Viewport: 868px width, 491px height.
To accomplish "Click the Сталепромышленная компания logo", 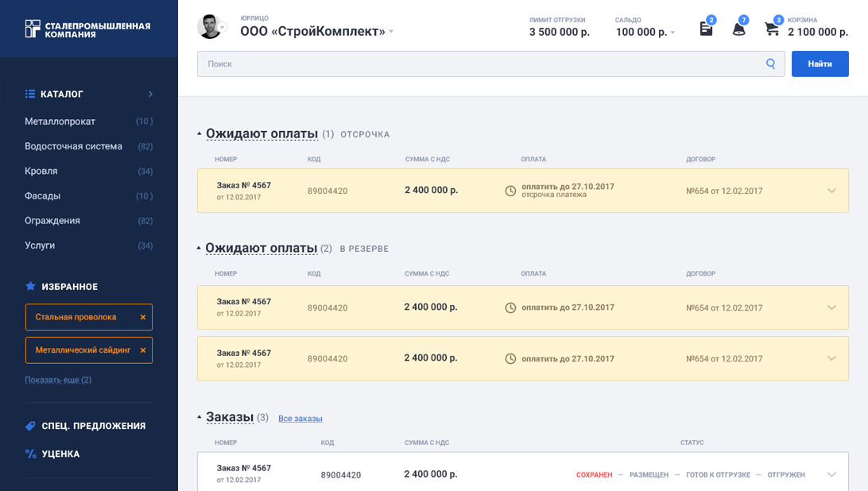I will pos(88,29).
